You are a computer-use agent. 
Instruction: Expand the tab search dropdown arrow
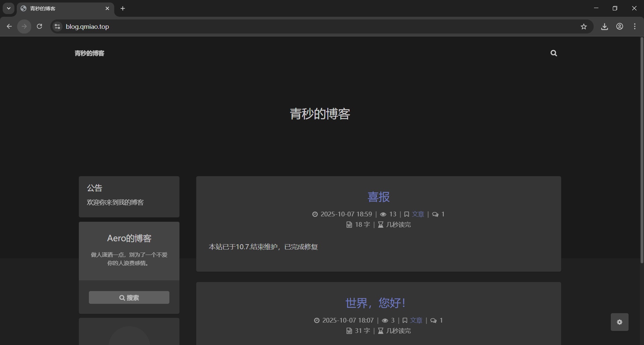(9, 8)
